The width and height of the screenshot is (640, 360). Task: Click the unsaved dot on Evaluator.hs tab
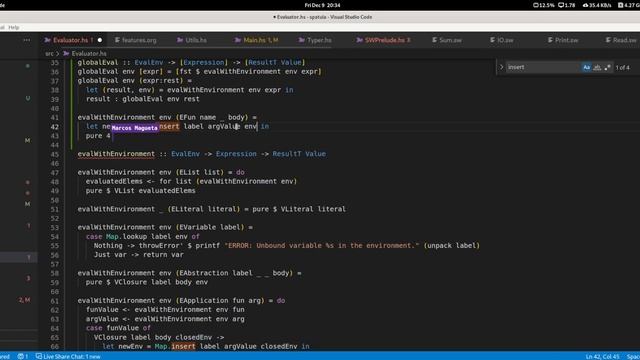pyautogui.click(x=100, y=40)
